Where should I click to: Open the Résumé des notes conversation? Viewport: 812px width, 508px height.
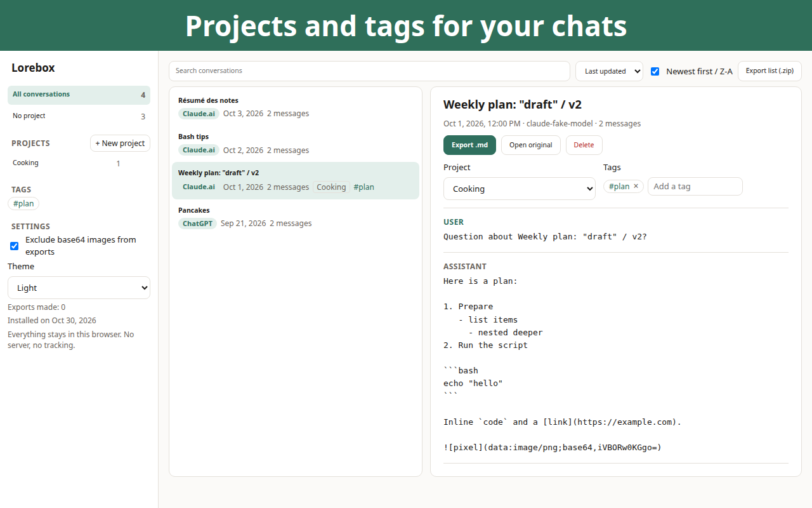click(x=296, y=107)
